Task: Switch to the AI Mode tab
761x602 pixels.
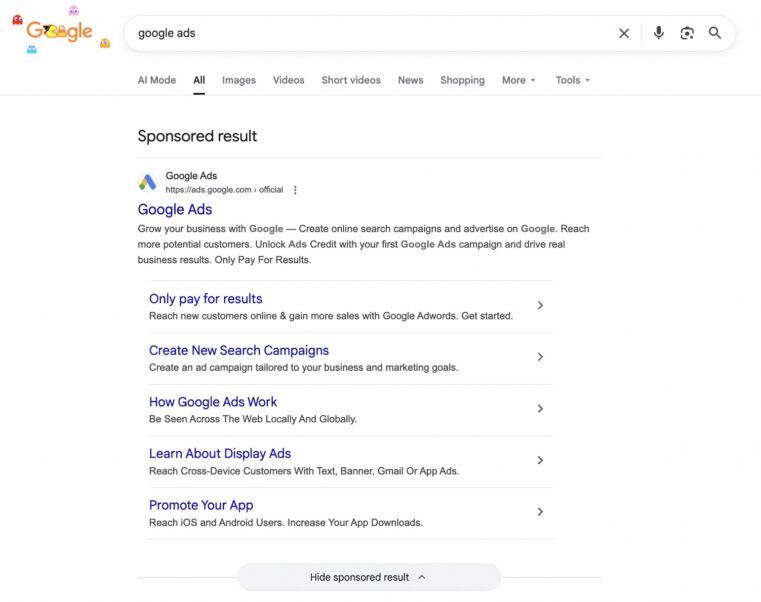Action: point(156,80)
